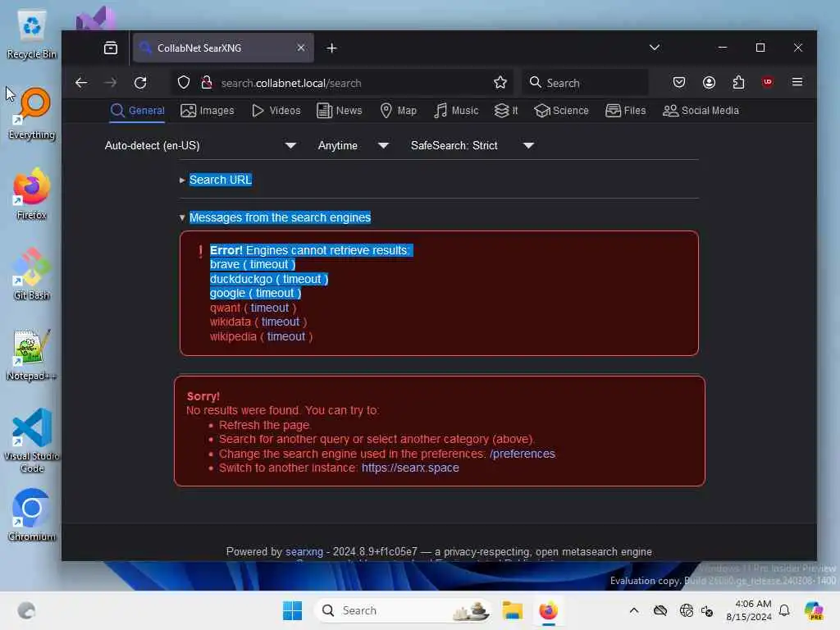This screenshot has height=630, width=840.
Task: Open the Firefox hamburger menu
Action: [x=797, y=82]
